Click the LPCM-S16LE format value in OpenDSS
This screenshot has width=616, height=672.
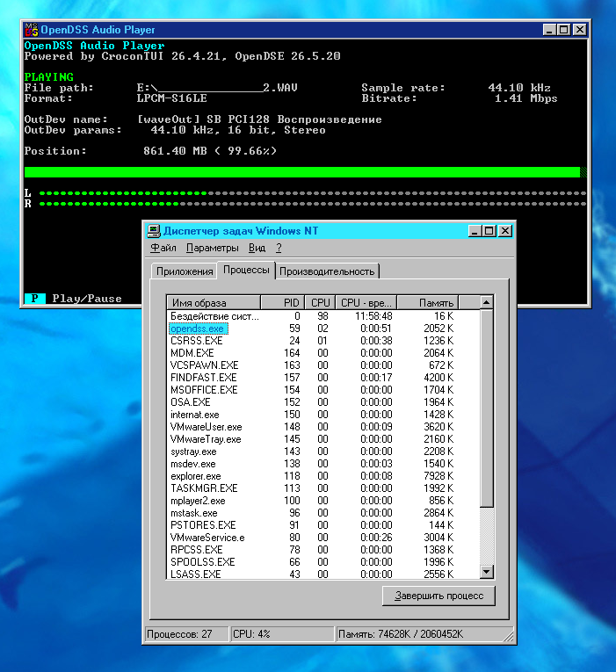pos(172,98)
